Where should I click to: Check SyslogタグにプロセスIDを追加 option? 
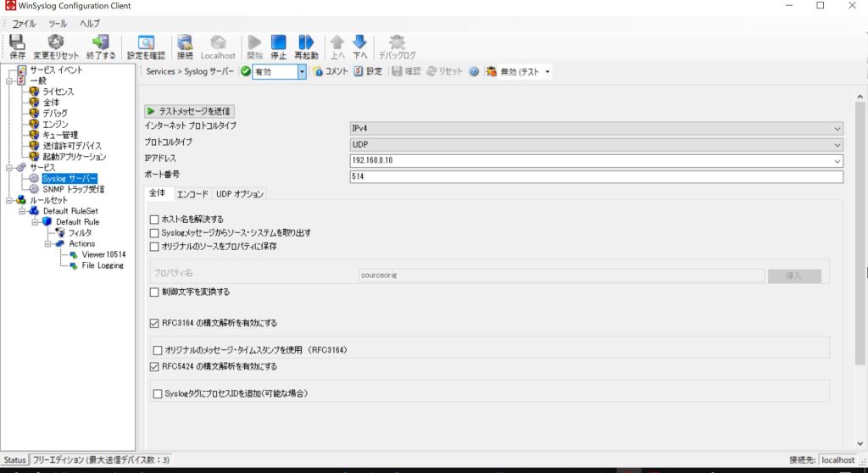pos(158,394)
